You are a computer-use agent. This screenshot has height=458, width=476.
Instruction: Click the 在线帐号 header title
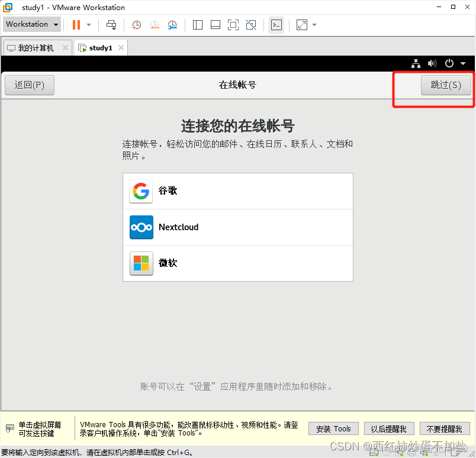point(237,85)
